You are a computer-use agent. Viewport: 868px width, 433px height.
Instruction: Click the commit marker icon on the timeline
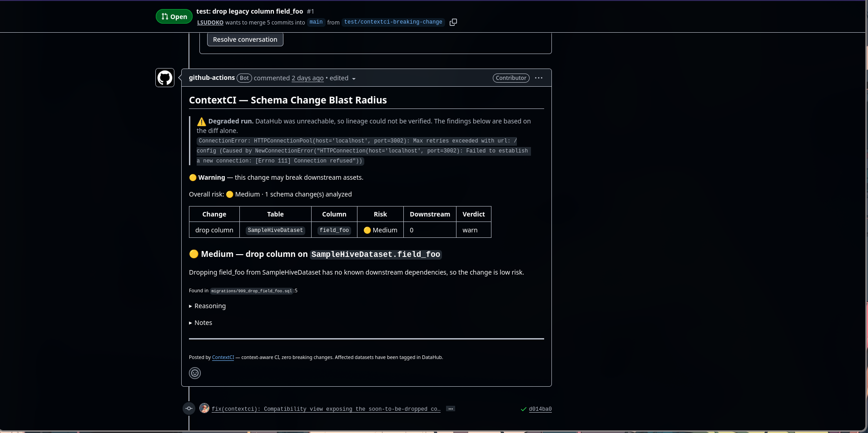tap(189, 408)
